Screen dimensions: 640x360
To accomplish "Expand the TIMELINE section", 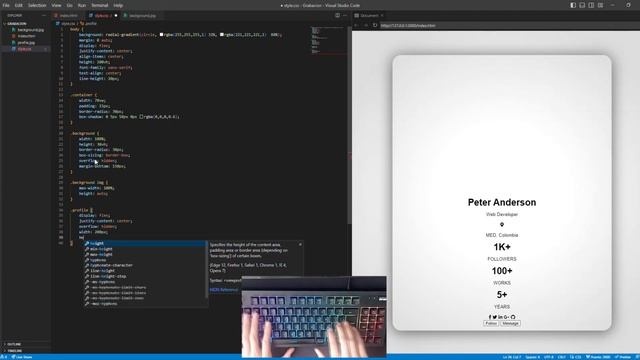I will tap(14, 351).
